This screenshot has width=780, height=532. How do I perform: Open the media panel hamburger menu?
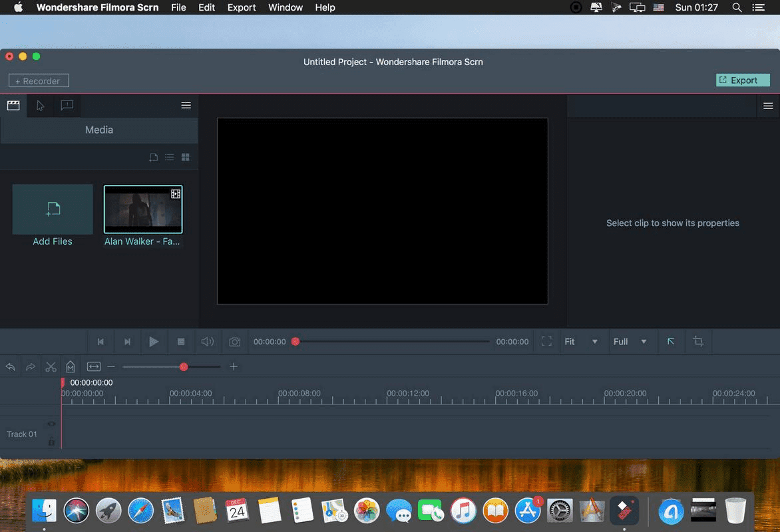pos(186,106)
